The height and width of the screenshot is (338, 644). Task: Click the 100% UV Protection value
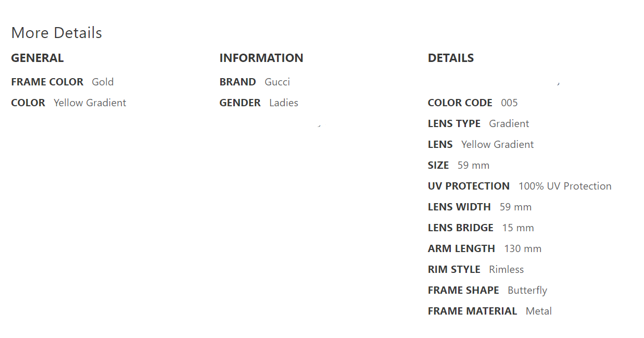pyautogui.click(x=565, y=186)
